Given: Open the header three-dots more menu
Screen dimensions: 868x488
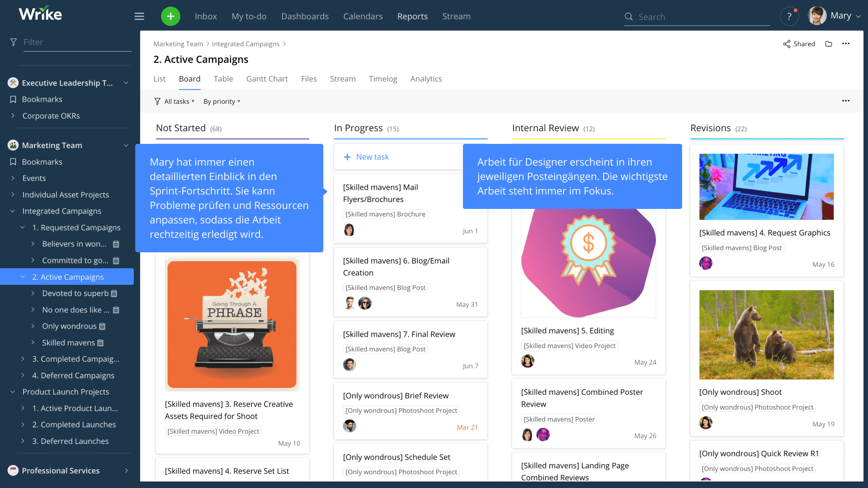Looking at the screenshot, I should pyautogui.click(x=846, y=44).
